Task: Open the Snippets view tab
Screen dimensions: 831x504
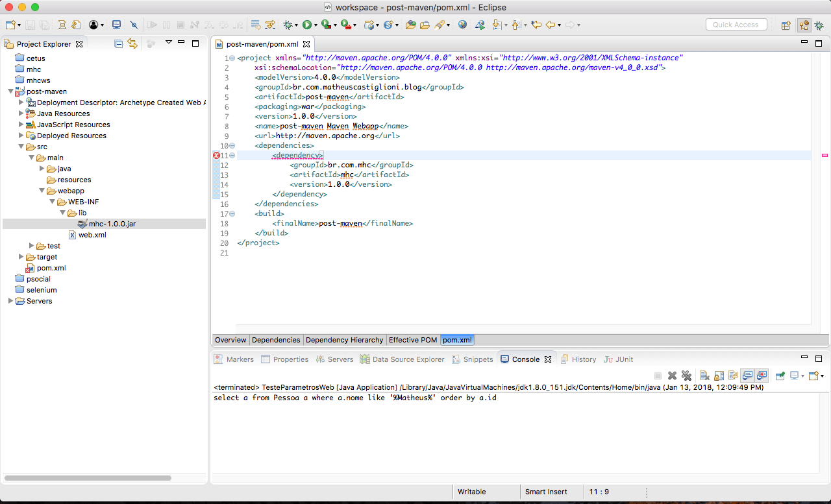Action: tap(473, 359)
